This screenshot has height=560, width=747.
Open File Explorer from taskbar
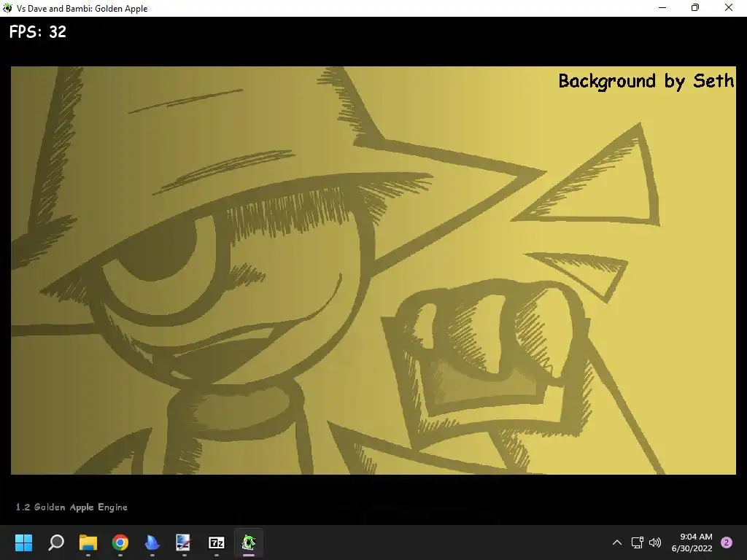[x=88, y=542]
